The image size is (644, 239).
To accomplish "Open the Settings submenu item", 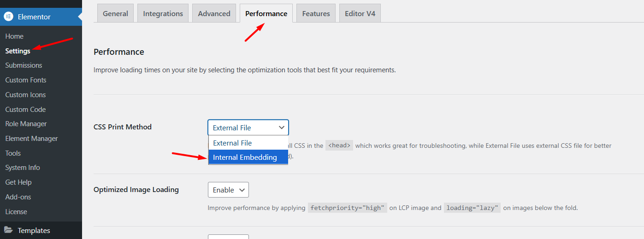I will (18, 51).
